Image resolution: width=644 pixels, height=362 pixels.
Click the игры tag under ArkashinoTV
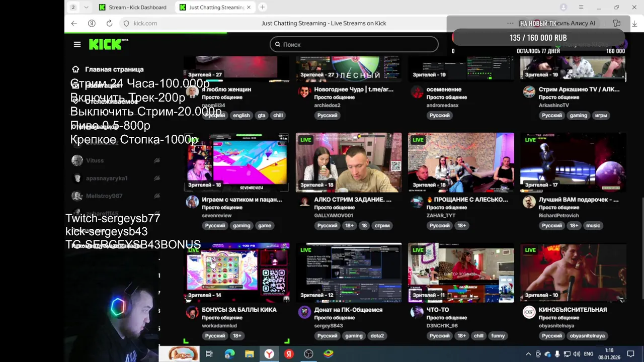tap(601, 115)
